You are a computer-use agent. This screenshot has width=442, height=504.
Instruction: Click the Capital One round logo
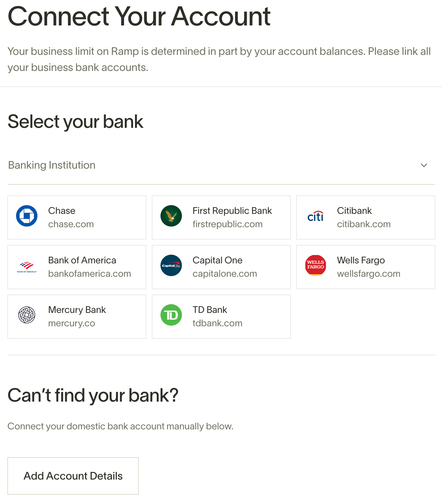[x=171, y=265]
